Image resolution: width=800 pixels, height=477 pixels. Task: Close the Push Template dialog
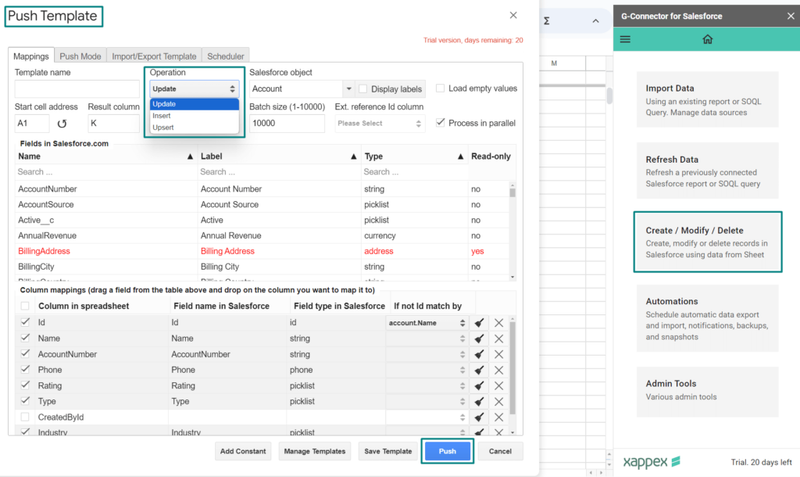tap(513, 15)
